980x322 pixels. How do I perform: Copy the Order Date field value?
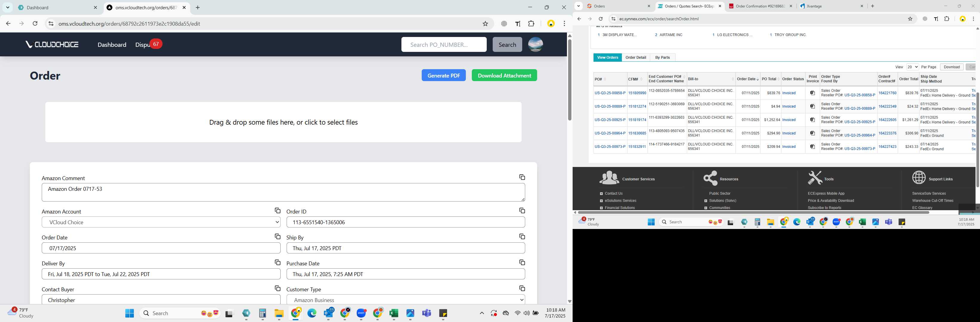point(277,236)
